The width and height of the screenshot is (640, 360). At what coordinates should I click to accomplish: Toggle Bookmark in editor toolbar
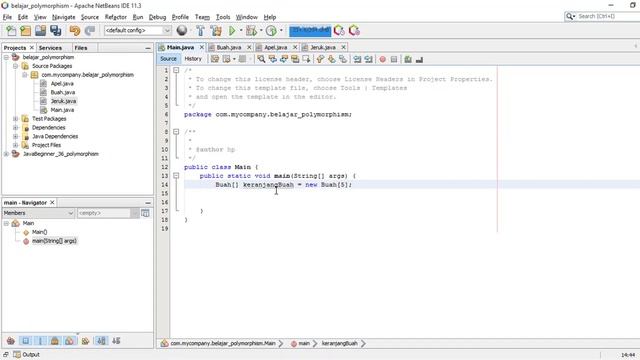click(x=343, y=60)
